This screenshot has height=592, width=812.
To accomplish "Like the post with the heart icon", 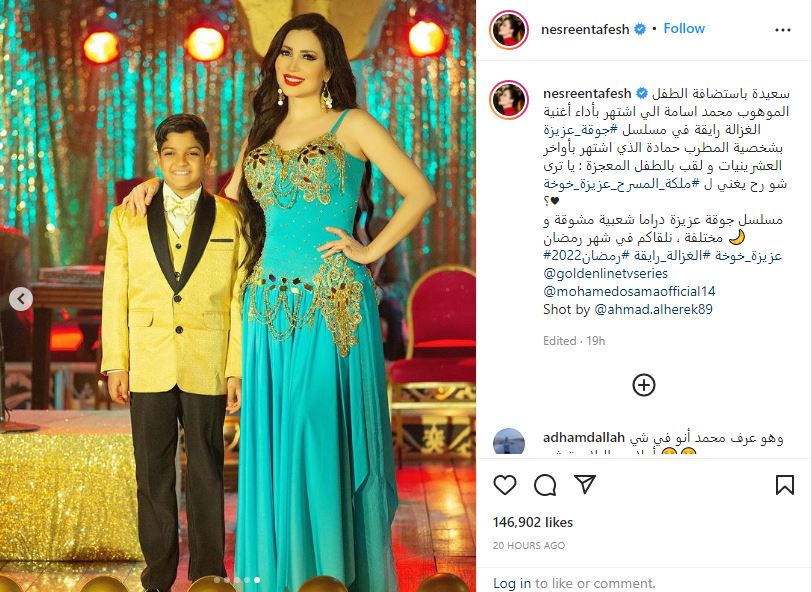I will 504,485.
